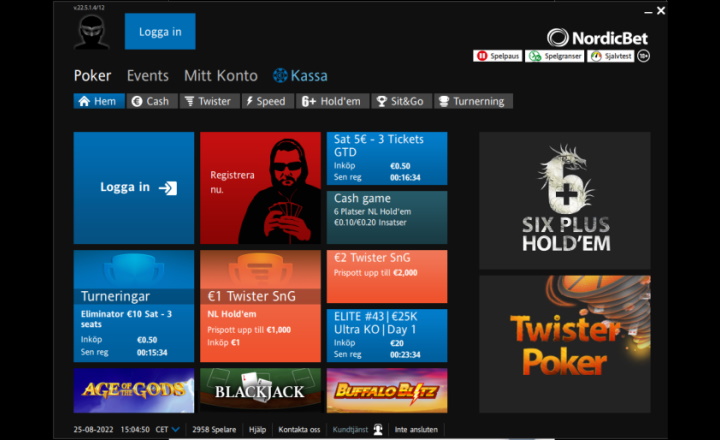The image size is (720, 440).
Task: Click the large Logga in tile
Action: (x=134, y=188)
